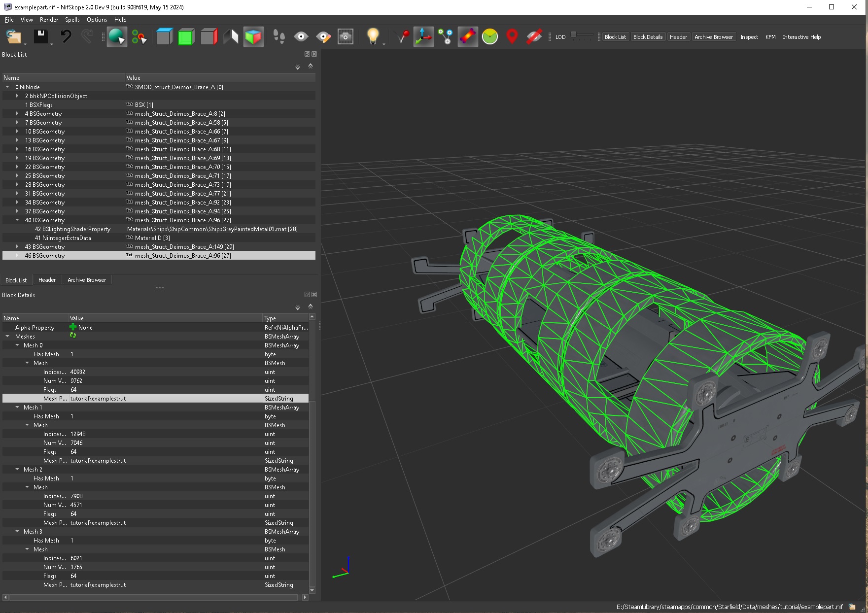
Task: Expand the 43 BSGeometry row
Action: [17, 247]
